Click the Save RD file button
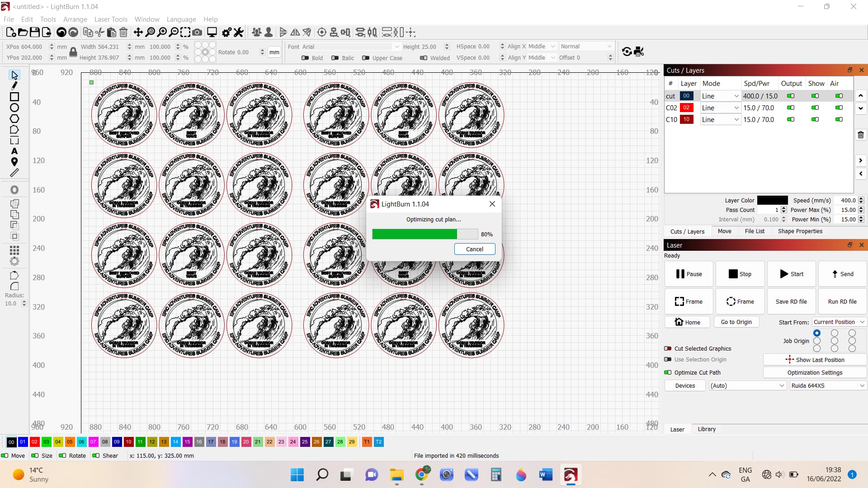This screenshot has height=488, width=868. (x=791, y=301)
